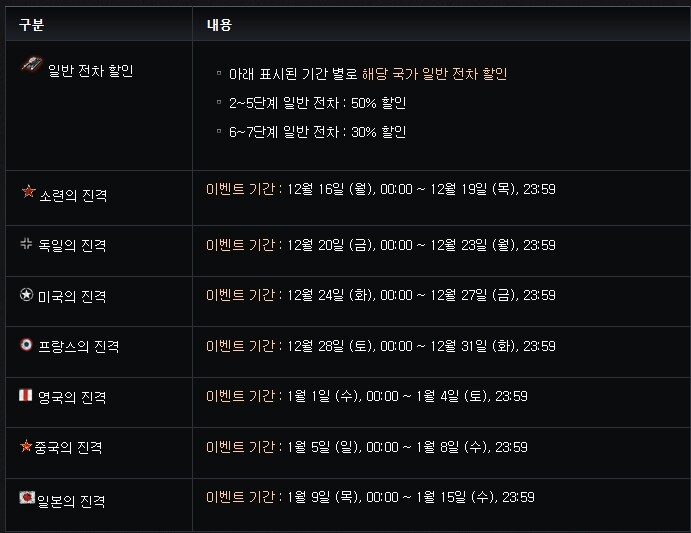The width and height of the screenshot is (691, 533).
Task: Click the 독일의 진격 row label
Action: [x=72, y=245]
